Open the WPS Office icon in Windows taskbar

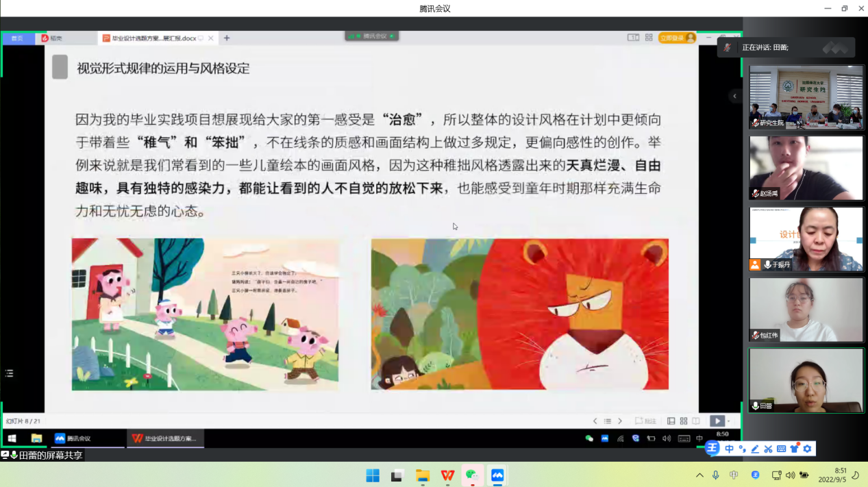click(447, 475)
